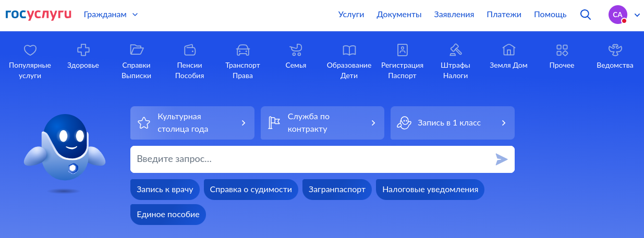The height and width of the screenshot is (238, 644).
Task: Go to the Госуслуги home logo
Action: click(x=39, y=15)
